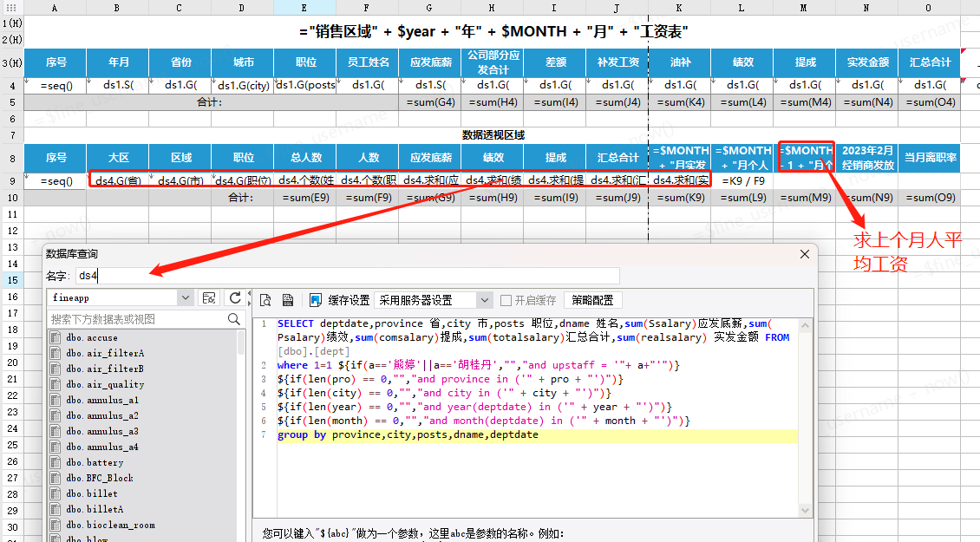
Task: Click the title cell with 销售区域 formula
Action: coord(493,32)
